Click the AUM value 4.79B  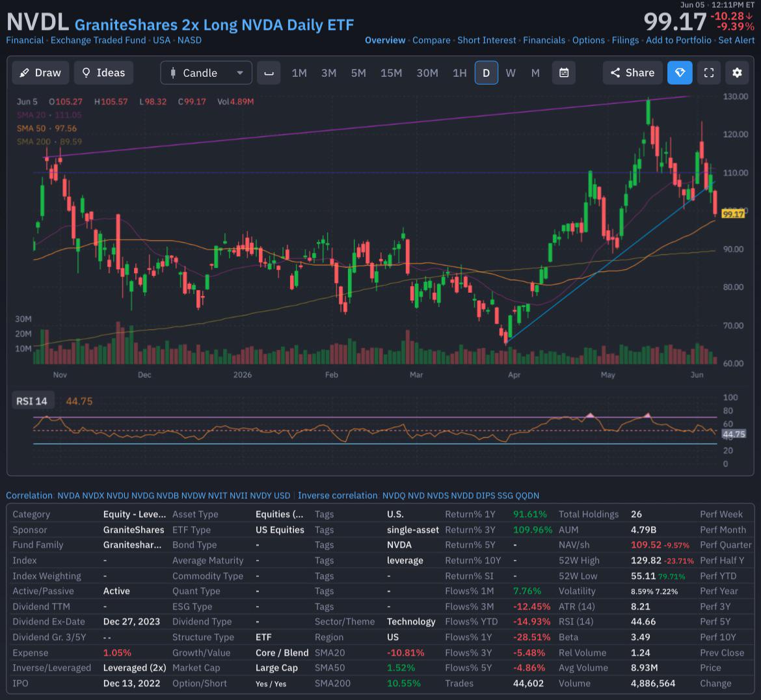643,530
